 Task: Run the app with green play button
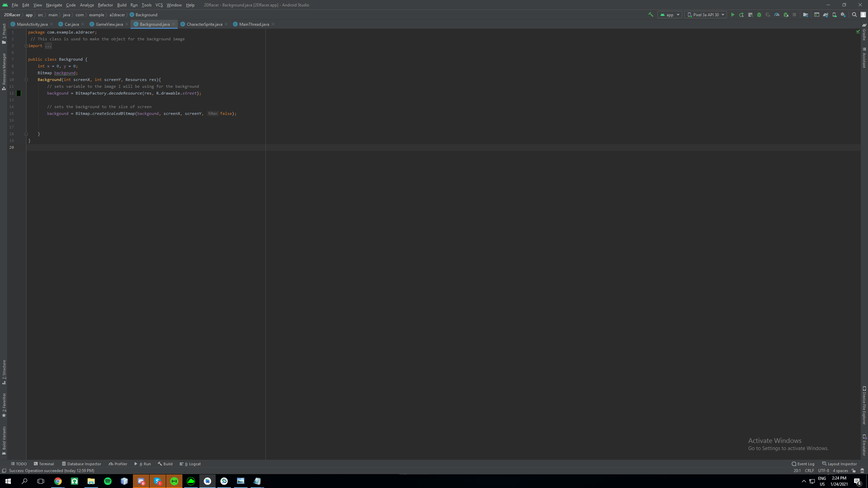(x=733, y=15)
